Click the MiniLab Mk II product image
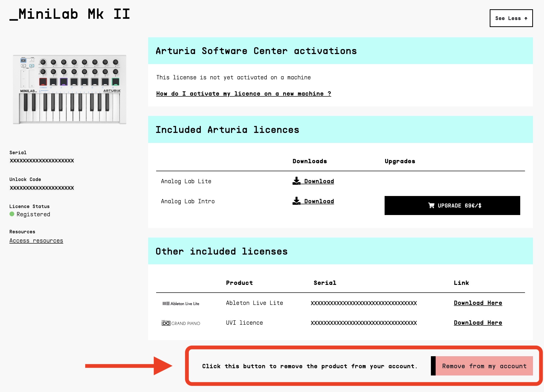 click(x=70, y=89)
